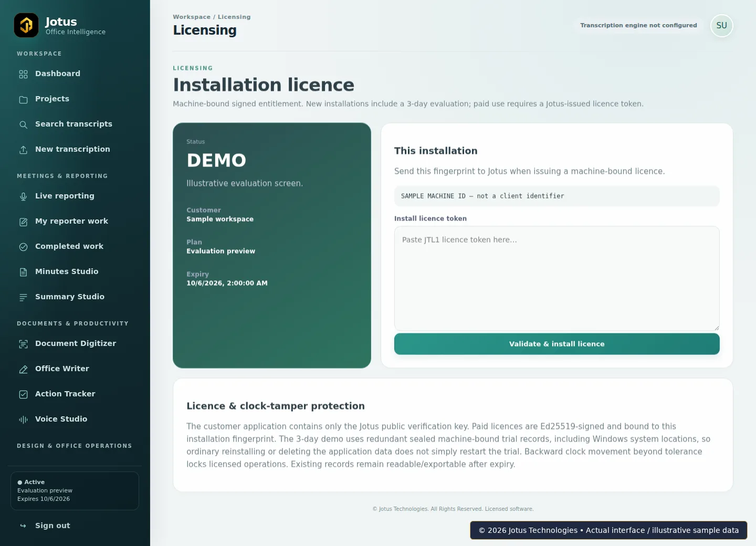Click the Minutes Studio document icon
Image resolution: width=756 pixels, height=546 pixels.
point(23,272)
